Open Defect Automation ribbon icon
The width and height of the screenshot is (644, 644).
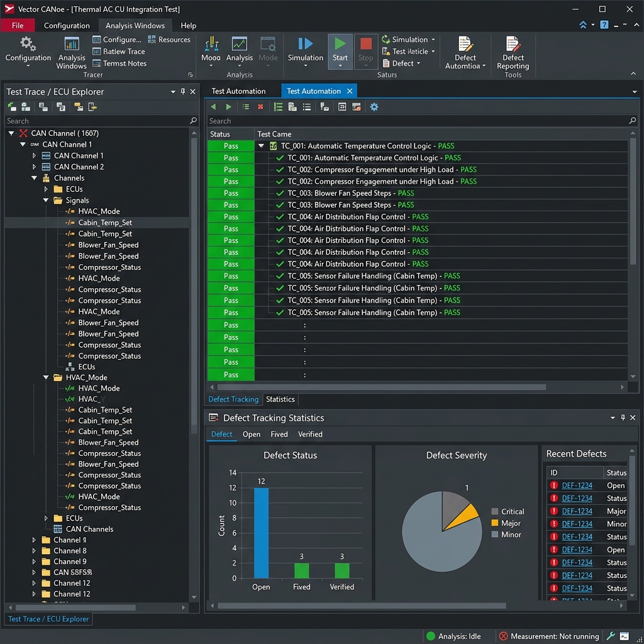click(x=465, y=43)
